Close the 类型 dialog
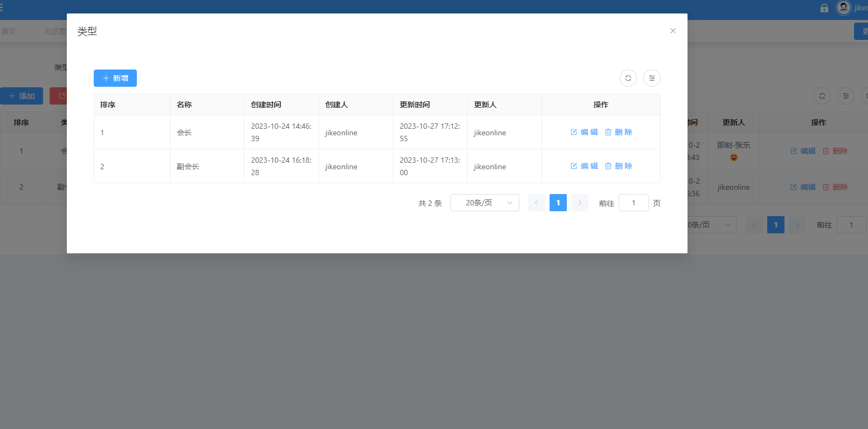 (x=672, y=31)
